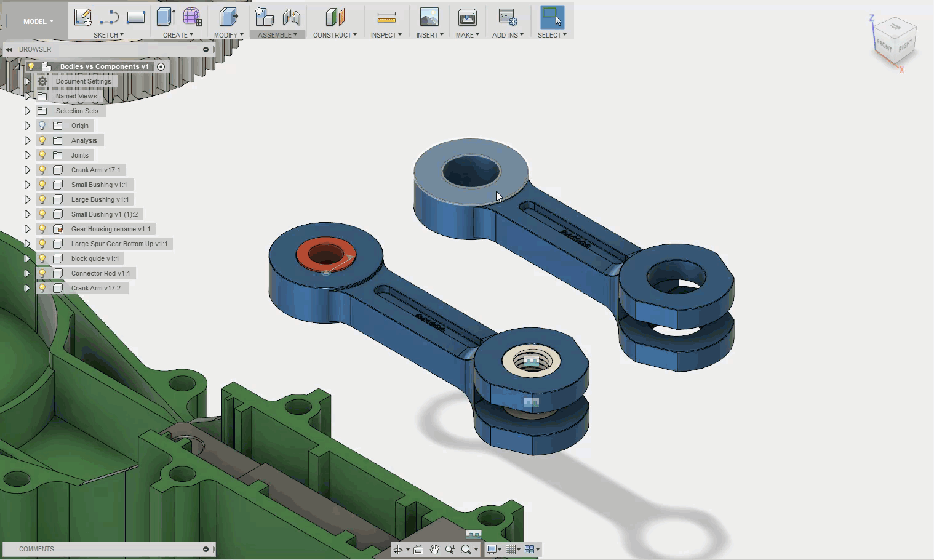
Task: Expand Gear Housing rename v1:1 node
Action: pos(27,229)
